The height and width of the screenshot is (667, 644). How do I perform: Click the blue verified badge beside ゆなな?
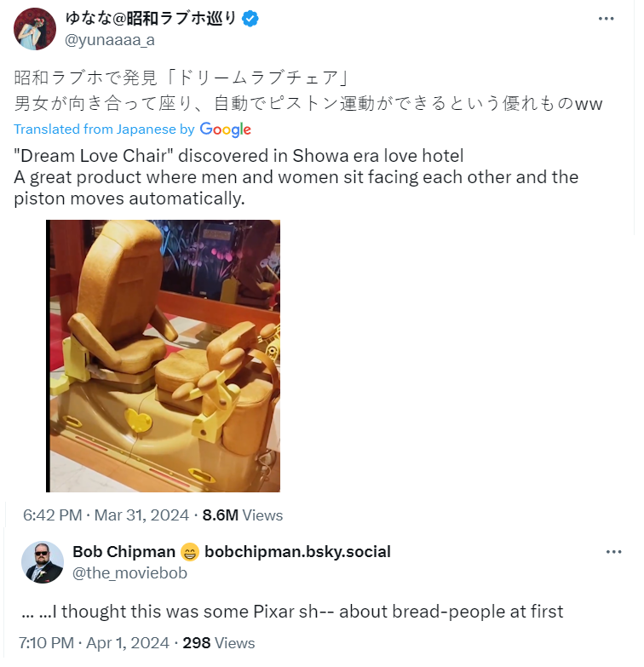[250, 19]
